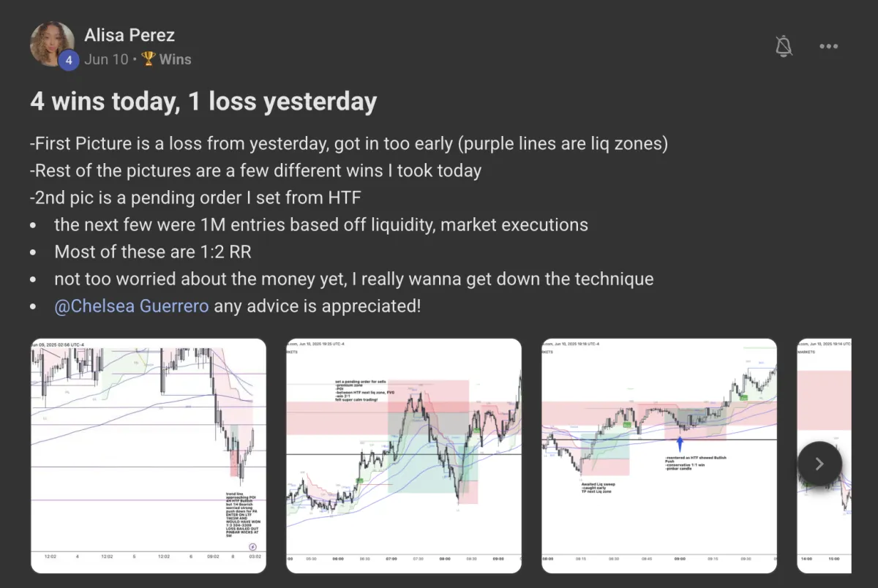Open the third chart thumbnail with blue arrow
878x588 pixels.
659,456
